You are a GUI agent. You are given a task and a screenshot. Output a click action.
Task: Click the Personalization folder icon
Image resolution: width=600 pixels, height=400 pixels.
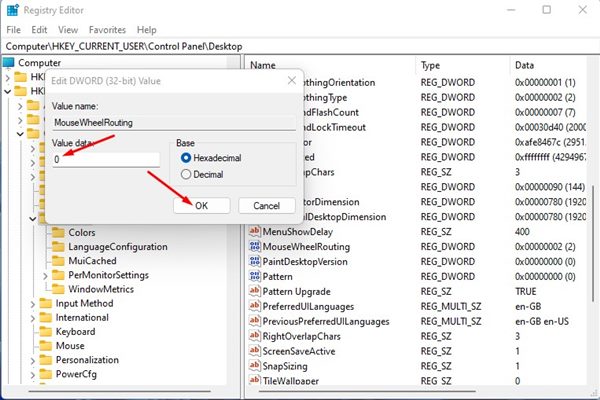(46, 360)
